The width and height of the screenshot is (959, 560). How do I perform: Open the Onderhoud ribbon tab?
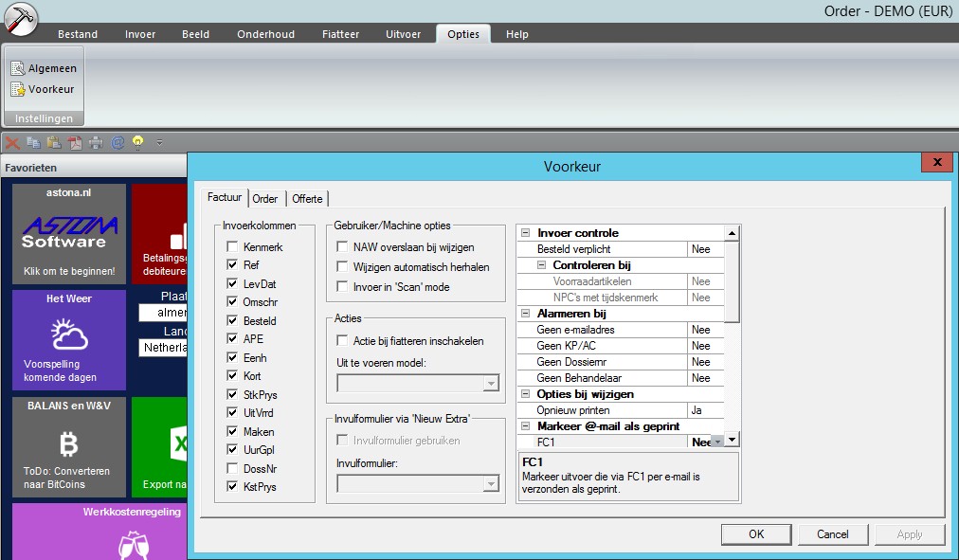pos(266,34)
